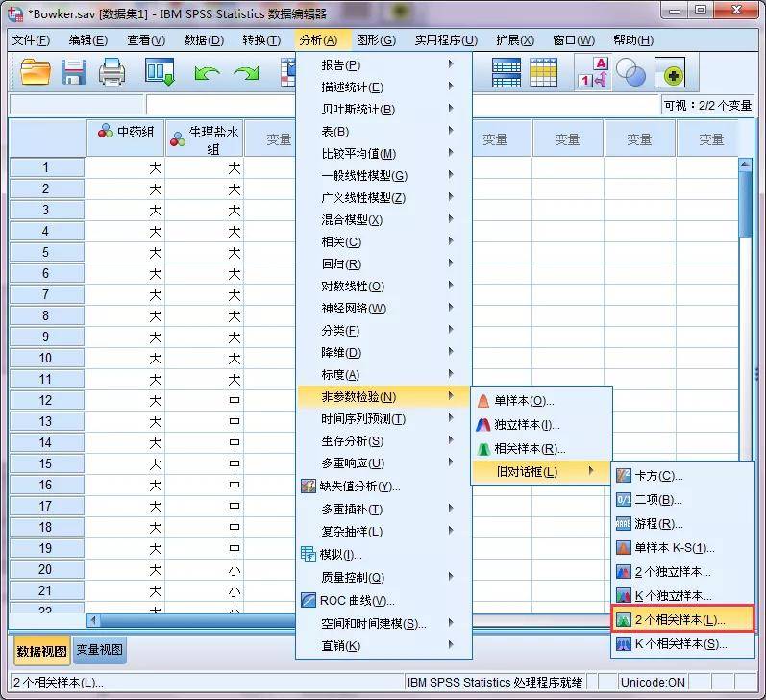Viewport: 766px width, 700px height.
Task: Open 多重响应(U) menu entry
Action: coord(384,462)
